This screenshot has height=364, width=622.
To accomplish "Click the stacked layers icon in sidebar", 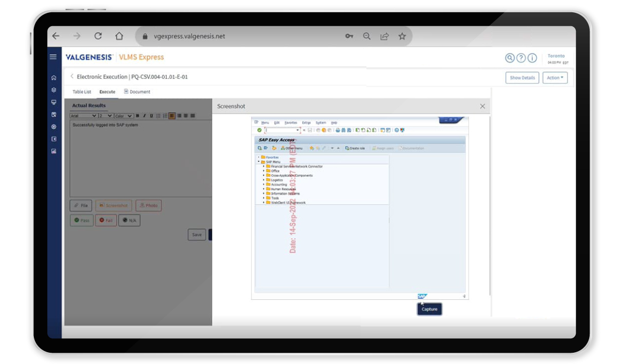I will pos(54,90).
